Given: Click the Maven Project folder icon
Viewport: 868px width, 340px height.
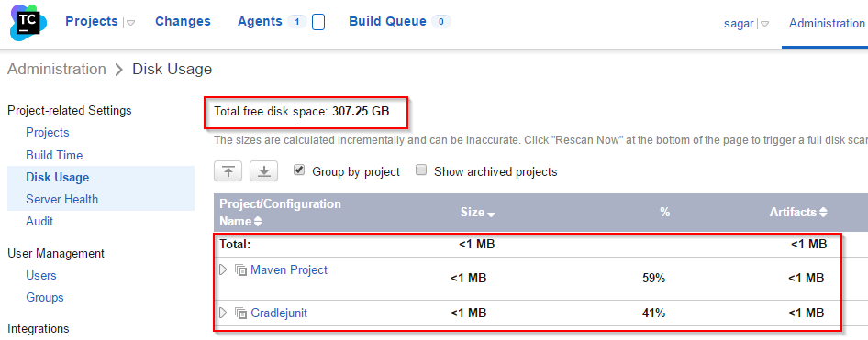Looking at the screenshot, I should point(240,270).
